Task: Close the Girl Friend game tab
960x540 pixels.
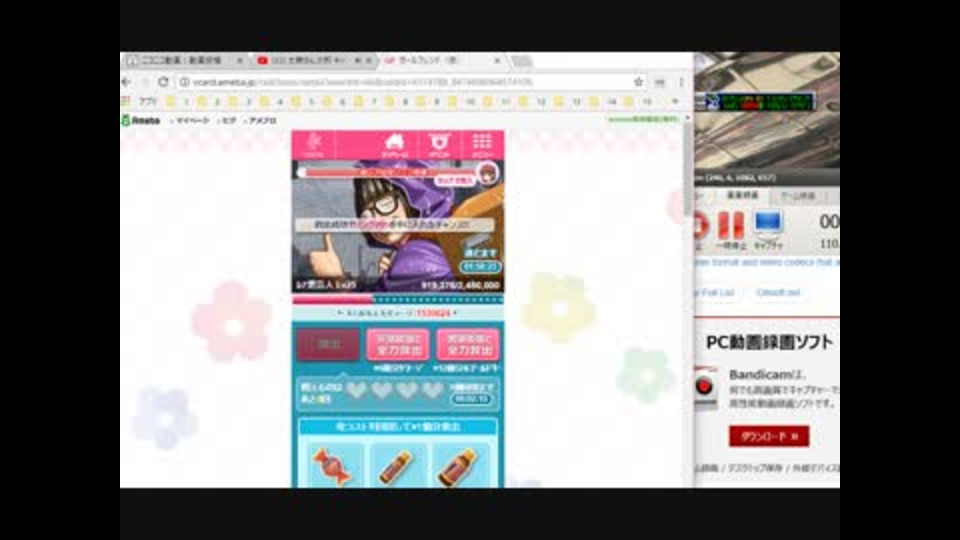Action: click(497, 60)
